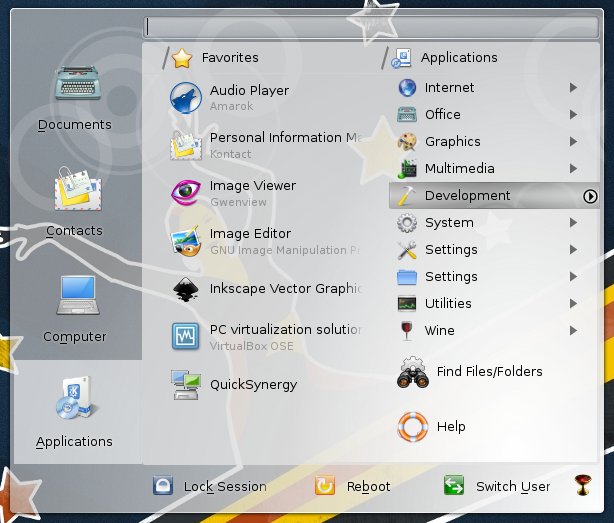Expand the Office submenu arrow
This screenshot has height=523, width=614.
573,115
